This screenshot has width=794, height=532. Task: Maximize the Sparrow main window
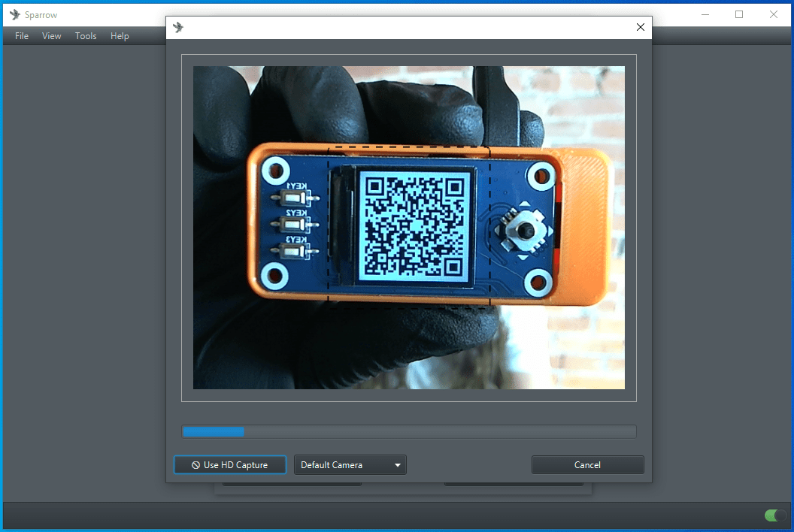(739, 14)
